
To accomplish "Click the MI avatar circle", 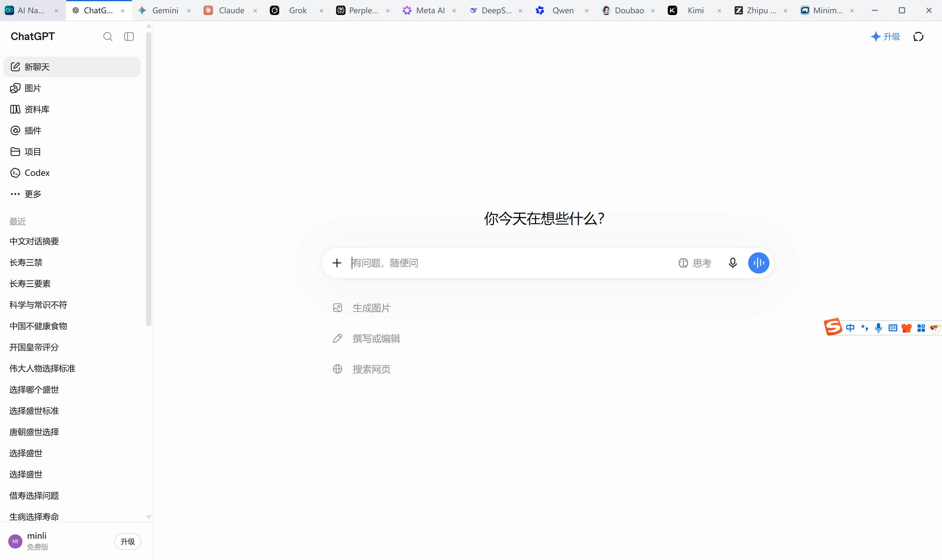I will [15, 541].
